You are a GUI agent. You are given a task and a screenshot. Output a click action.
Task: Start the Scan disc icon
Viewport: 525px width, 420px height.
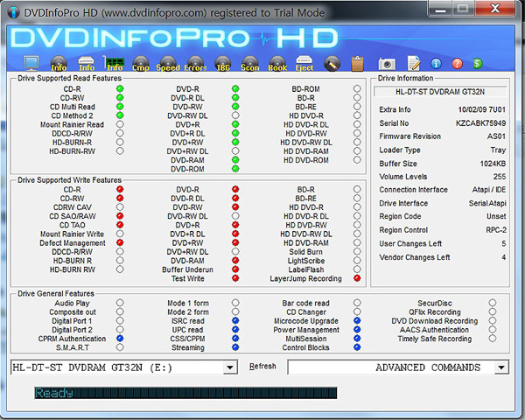click(x=249, y=64)
